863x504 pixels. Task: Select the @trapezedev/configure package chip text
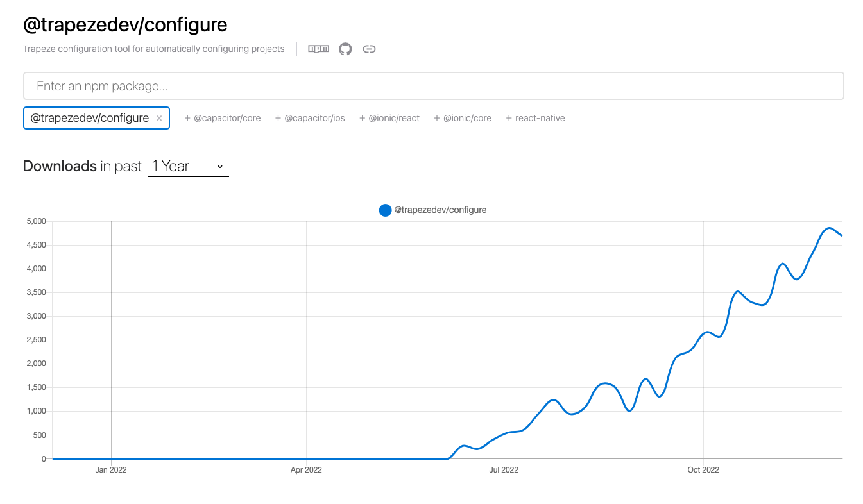[x=90, y=118]
